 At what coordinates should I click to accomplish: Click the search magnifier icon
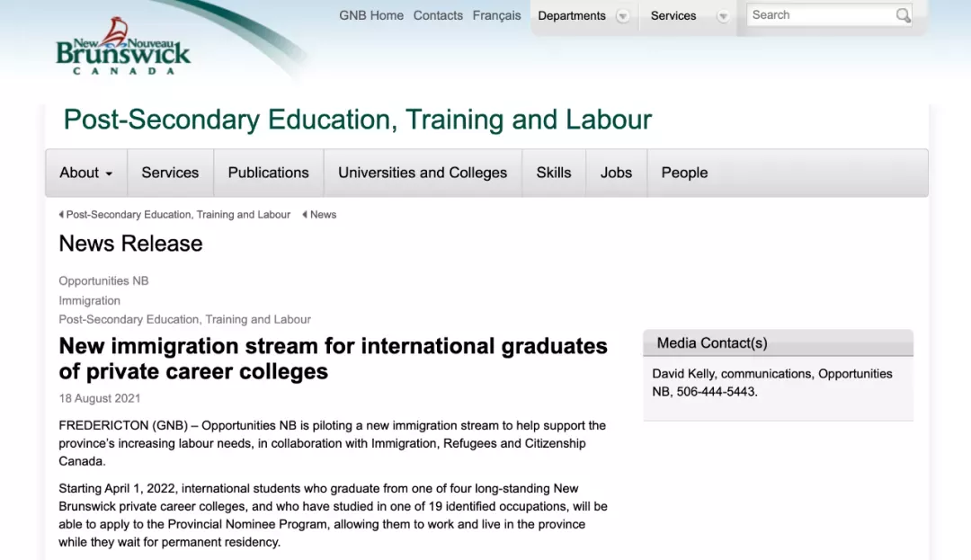coord(903,15)
